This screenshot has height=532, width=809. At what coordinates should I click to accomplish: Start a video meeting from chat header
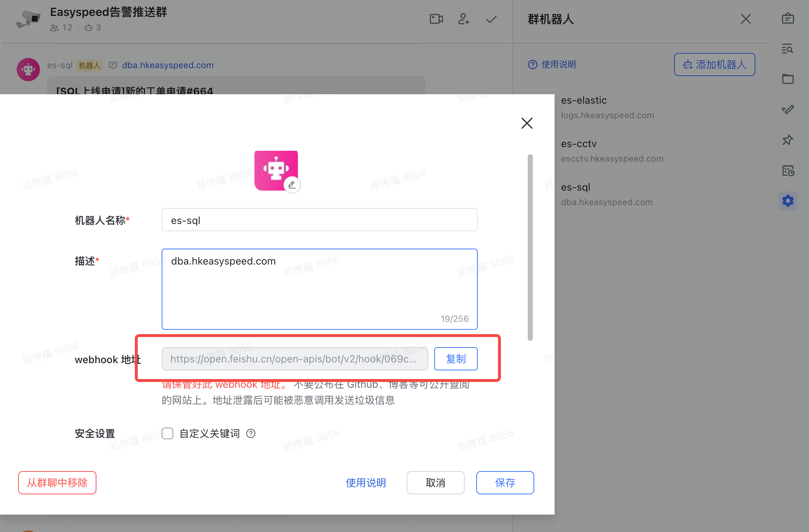[x=436, y=19]
